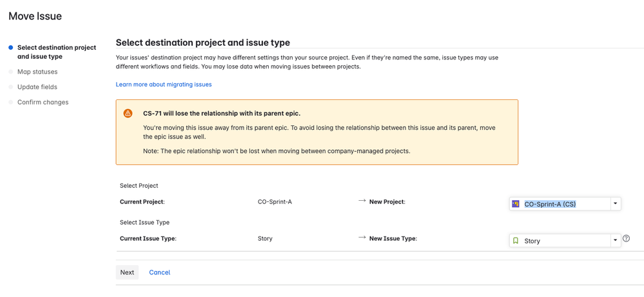The image size is (644, 297).
Task: Click the arrow icon before New Issue Type label
Action: pos(362,238)
